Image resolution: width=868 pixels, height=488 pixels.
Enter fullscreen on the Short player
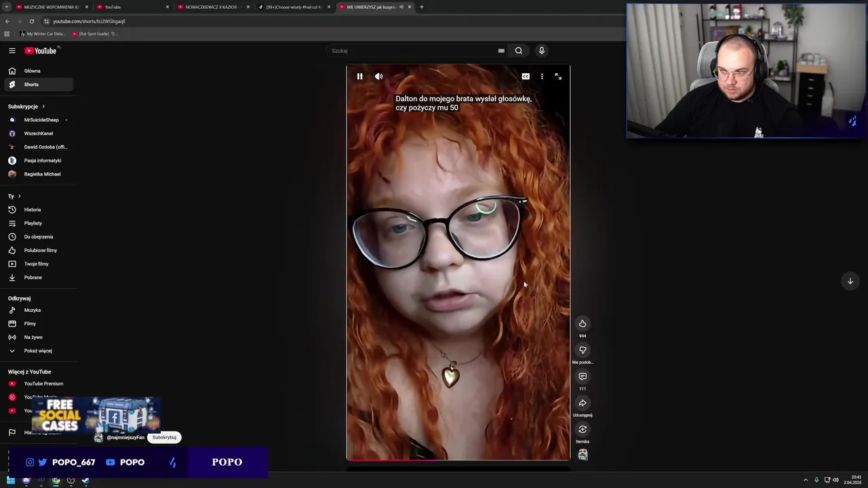[x=558, y=77]
